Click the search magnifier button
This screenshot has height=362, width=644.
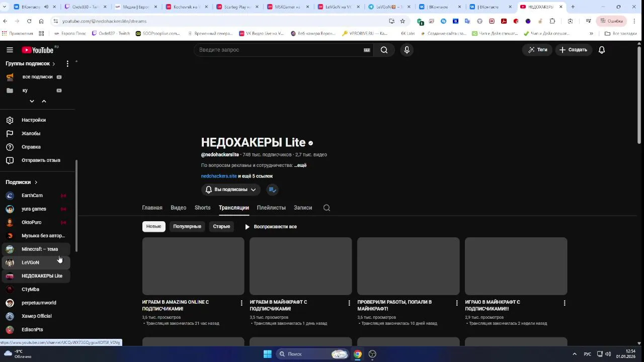pyautogui.click(x=384, y=50)
